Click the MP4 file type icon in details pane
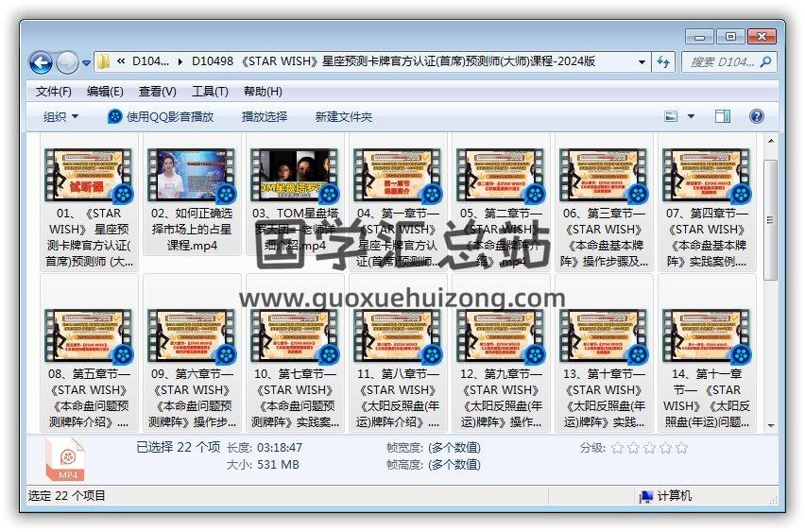The image size is (805, 532). (x=65, y=459)
